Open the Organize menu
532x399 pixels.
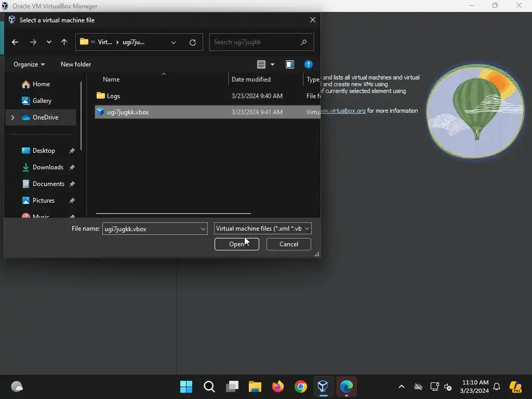pos(29,64)
